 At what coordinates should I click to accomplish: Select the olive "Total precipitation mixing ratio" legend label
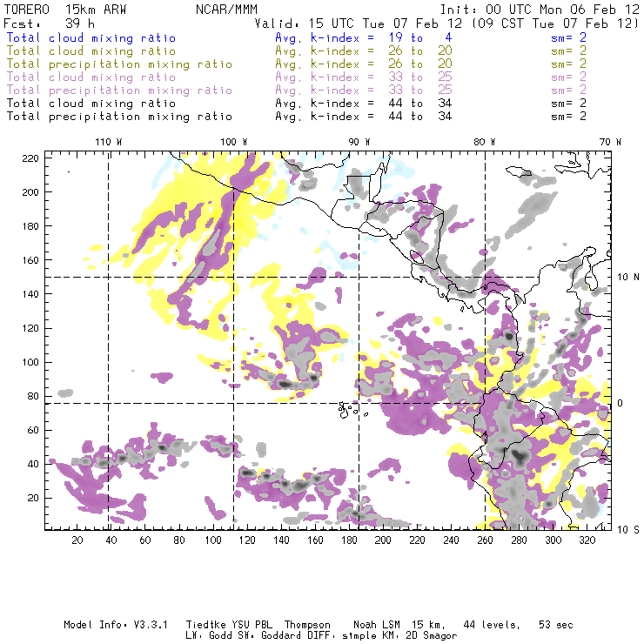click(x=119, y=64)
